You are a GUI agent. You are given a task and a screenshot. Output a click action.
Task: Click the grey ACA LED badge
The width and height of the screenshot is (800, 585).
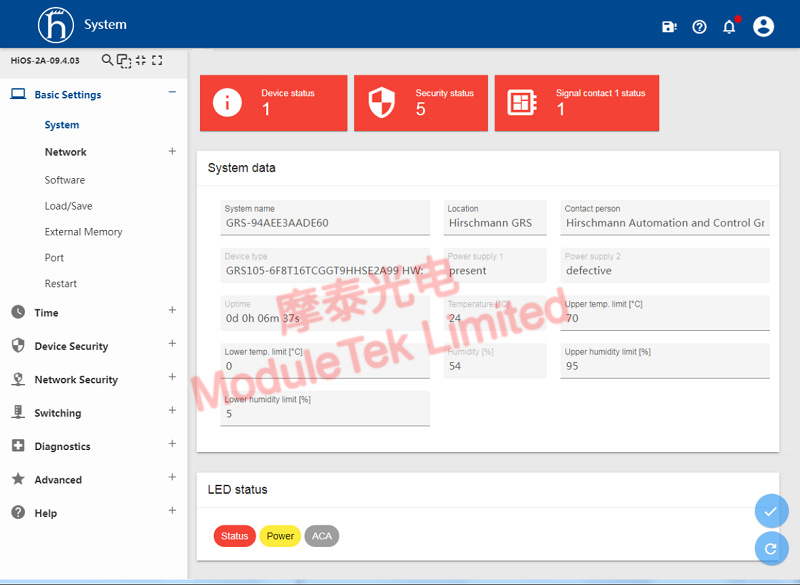pyautogui.click(x=322, y=536)
